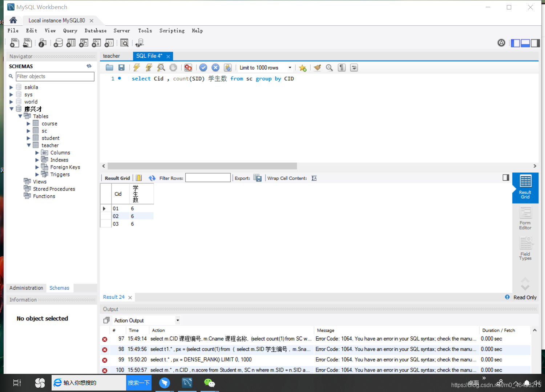Export recordset to external file
The width and height of the screenshot is (545, 392).
point(258,178)
